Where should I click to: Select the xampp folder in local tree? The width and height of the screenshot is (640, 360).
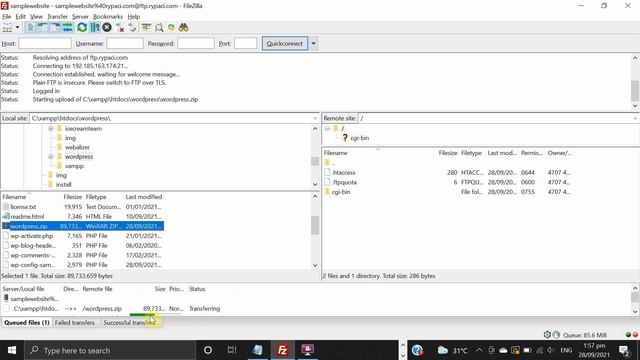click(74, 166)
